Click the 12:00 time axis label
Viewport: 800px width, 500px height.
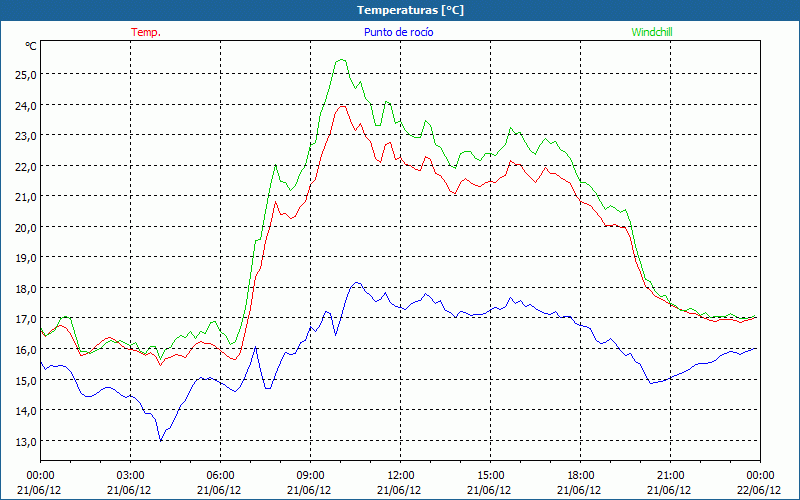click(x=401, y=476)
